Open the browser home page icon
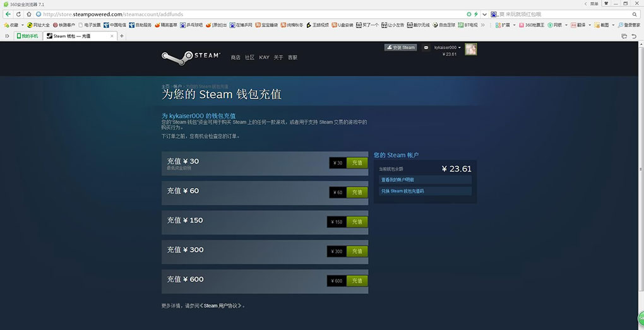The height and width of the screenshot is (330, 644). 28,14
